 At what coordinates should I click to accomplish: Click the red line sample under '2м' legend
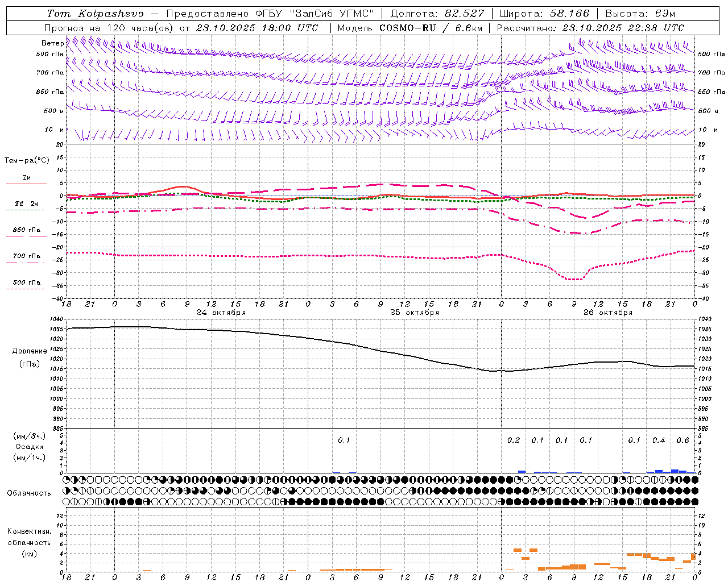tap(26, 184)
